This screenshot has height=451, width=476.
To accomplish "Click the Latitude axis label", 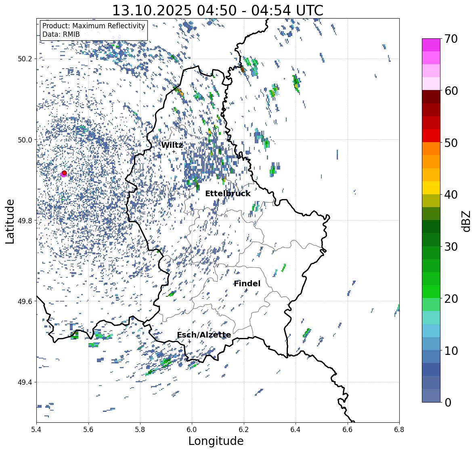I will pos(10,222).
